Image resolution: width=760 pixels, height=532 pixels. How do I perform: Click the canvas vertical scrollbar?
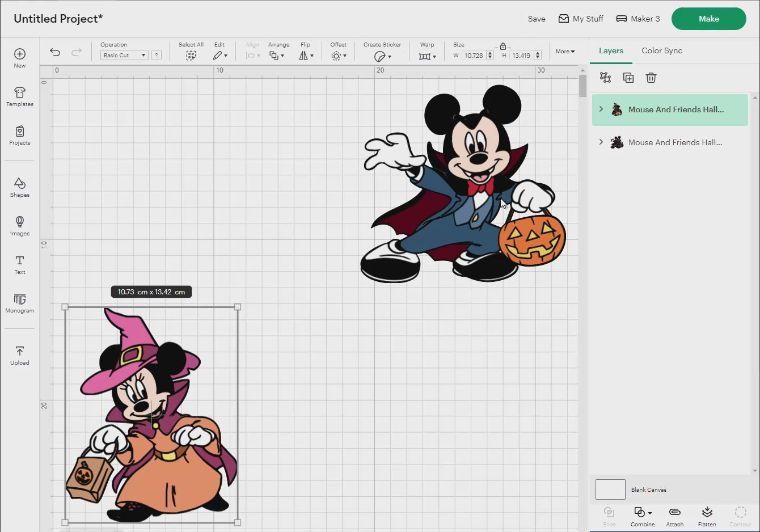coord(582,86)
